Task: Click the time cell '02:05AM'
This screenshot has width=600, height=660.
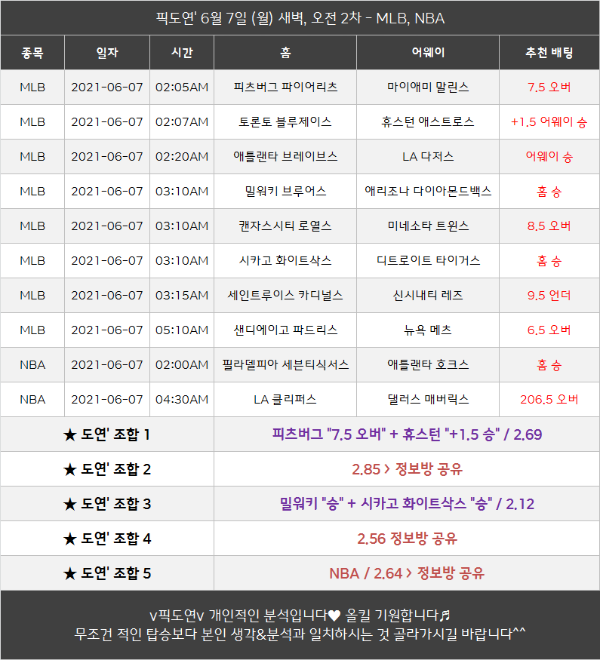Action: [182, 87]
